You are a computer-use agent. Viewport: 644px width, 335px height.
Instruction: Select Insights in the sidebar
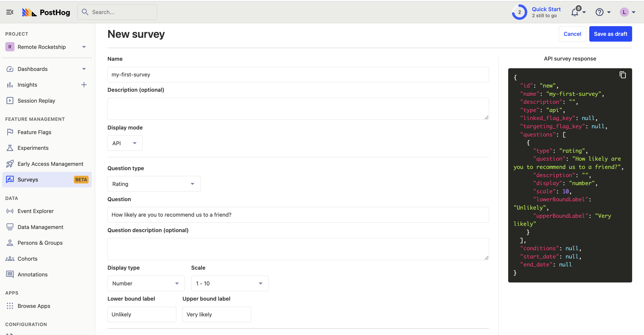click(27, 85)
